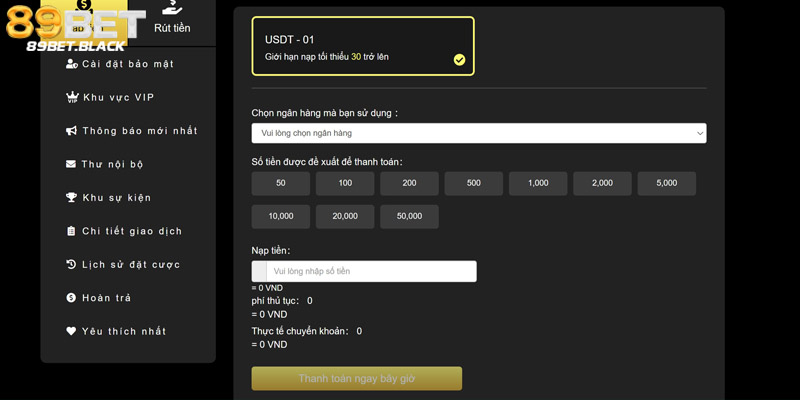The image size is (800, 400).
Task: Click the shield icon beside Cài đặt bảo mật
Action: [71, 64]
